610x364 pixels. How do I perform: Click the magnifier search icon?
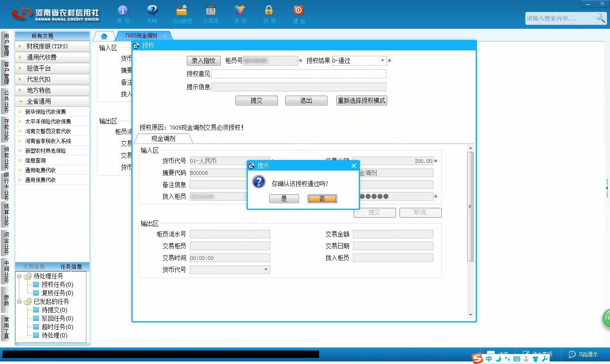pos(600,18)
